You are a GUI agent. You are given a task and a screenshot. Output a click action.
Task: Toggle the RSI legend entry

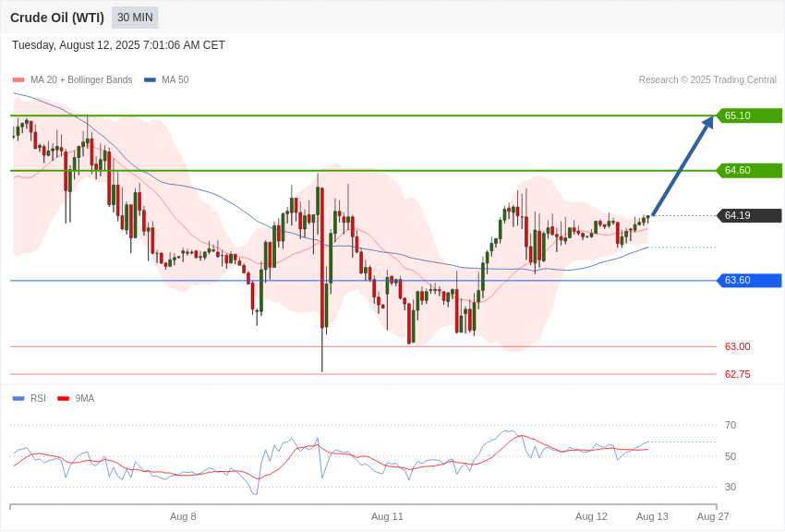pyautogui.click(x=29, y=398)
